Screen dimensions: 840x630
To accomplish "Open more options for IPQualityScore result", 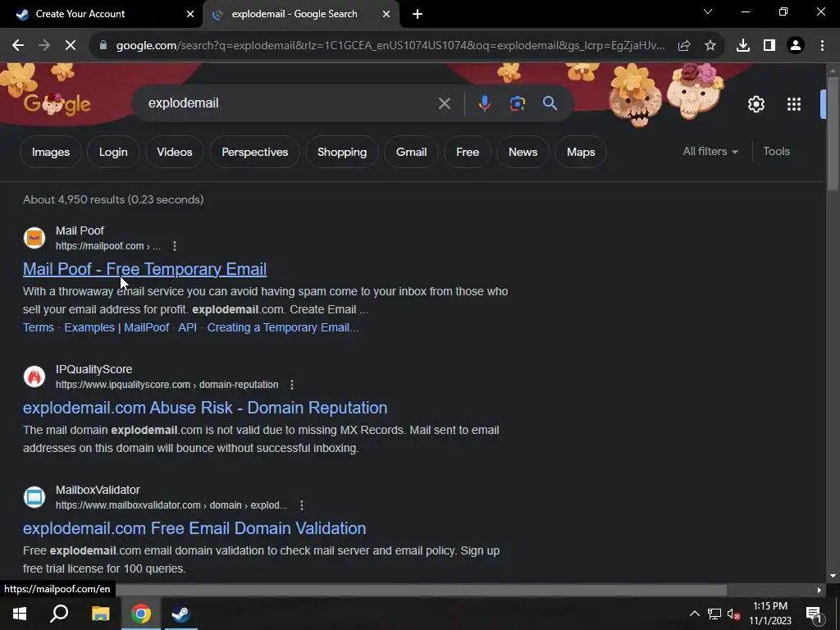I will [292, 385].
